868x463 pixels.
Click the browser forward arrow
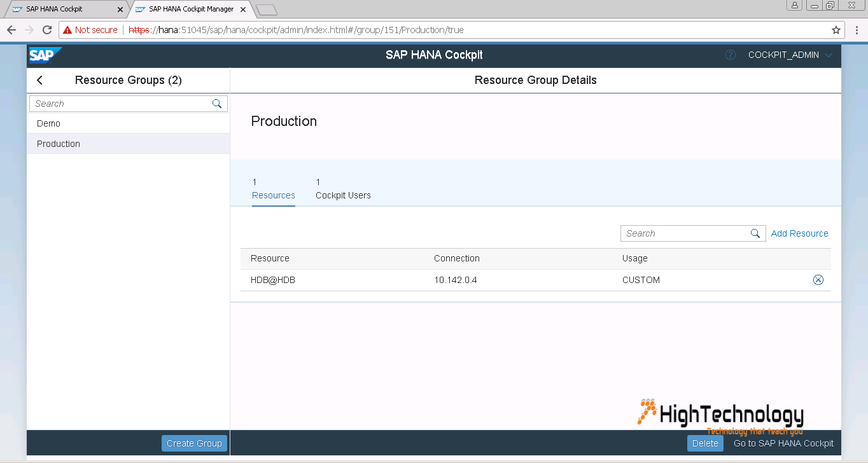[x=29, y=30]
